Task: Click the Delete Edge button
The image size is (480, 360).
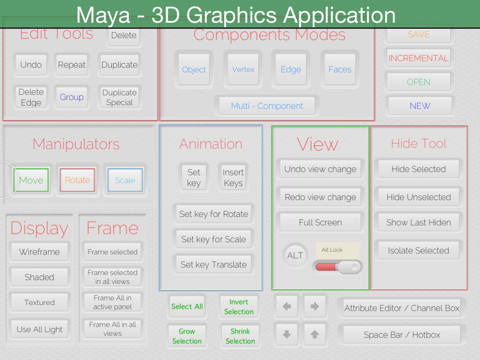Action: click(31, 97)
